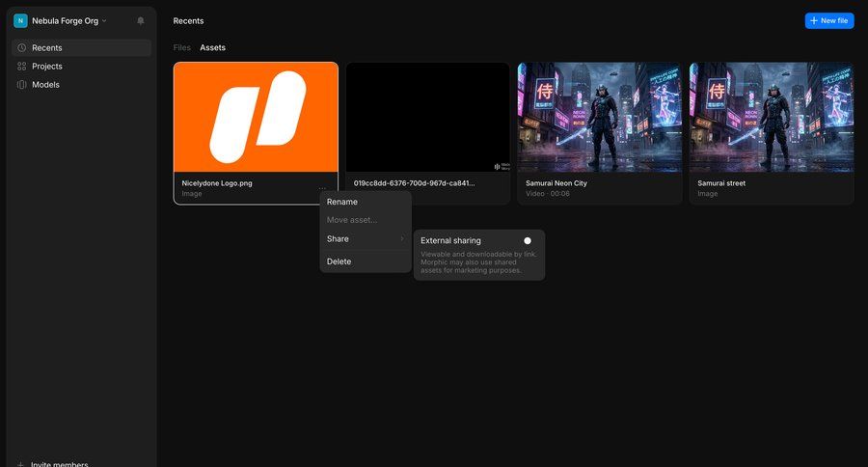Image resolution: width=868 pixels, height=467 pixels.
Task: Click the plus icon beside Invite members
Action: (x=20, y=464)
